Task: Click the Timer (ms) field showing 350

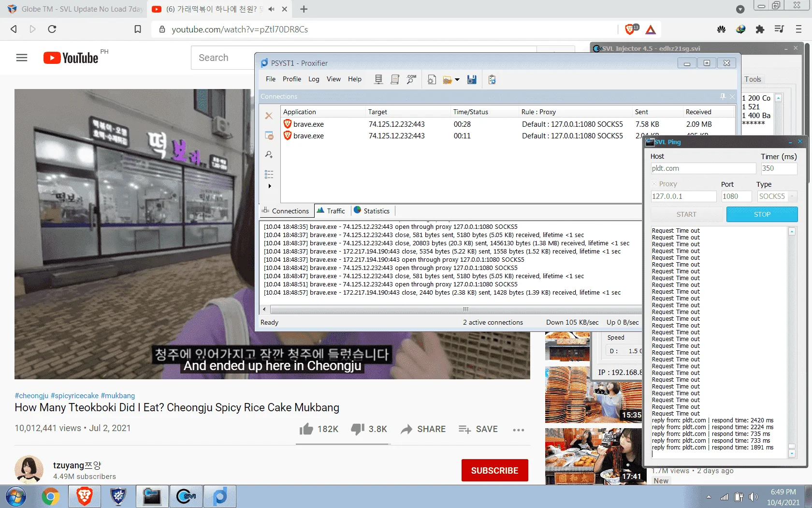Action: [x=779, y=168]
